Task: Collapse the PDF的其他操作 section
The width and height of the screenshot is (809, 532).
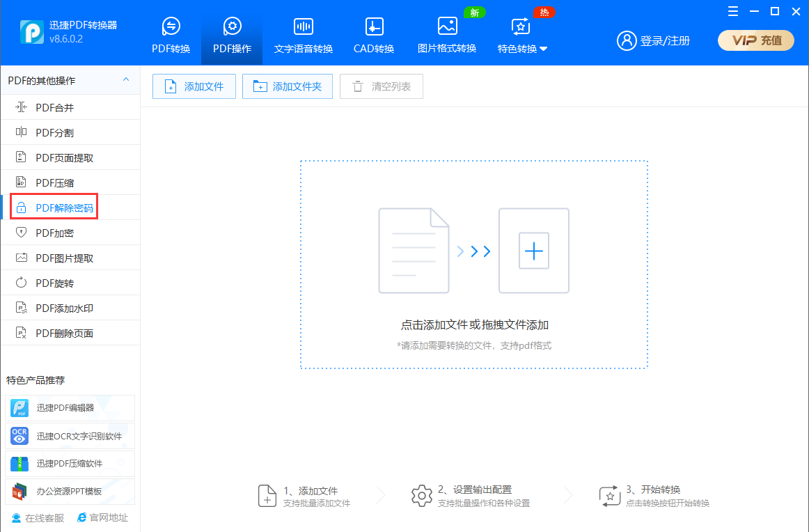Action: coord(126,80)
